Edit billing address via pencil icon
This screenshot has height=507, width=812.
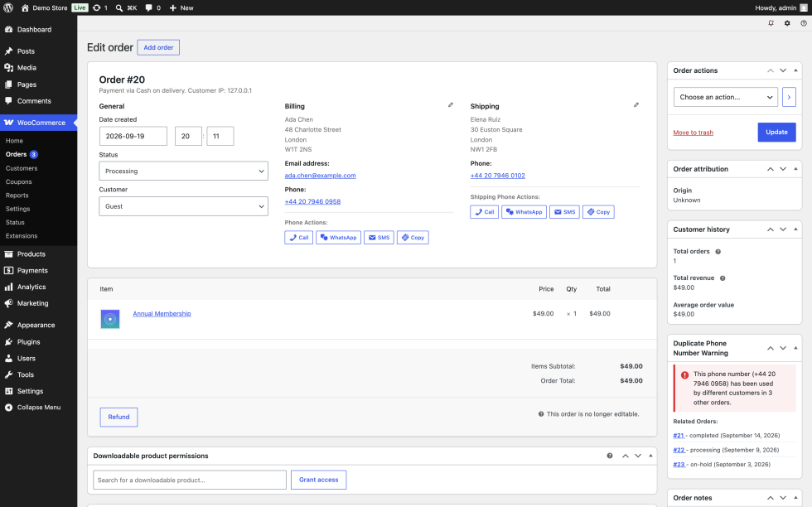pyautogui.click(x=451, y=105)
